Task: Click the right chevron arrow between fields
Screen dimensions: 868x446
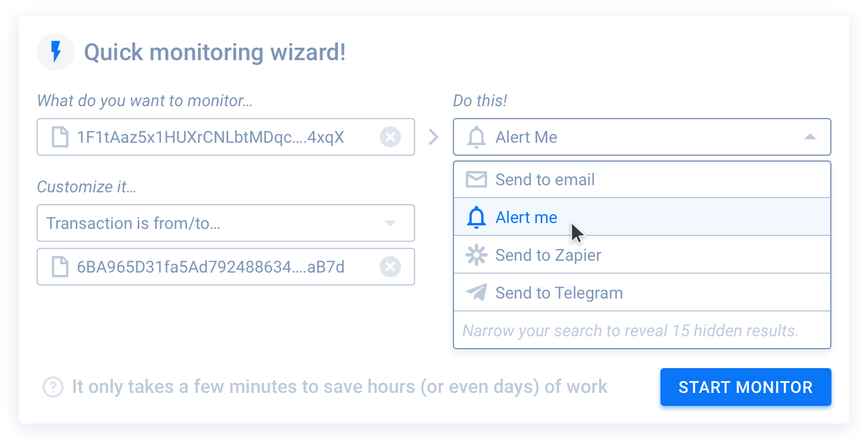Action: [x=434, y=137]
